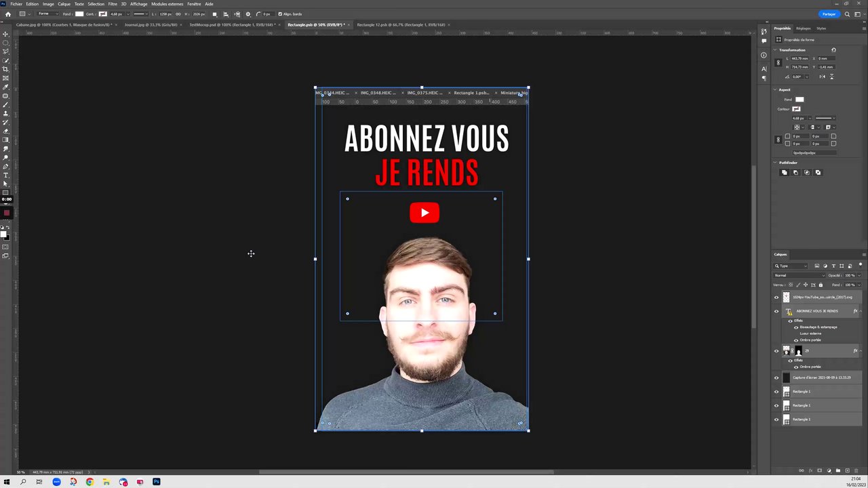Click Pathfinder exclude overlapping shapes icon
Viewport: 868px width, 488px height.
click(818, 172)
